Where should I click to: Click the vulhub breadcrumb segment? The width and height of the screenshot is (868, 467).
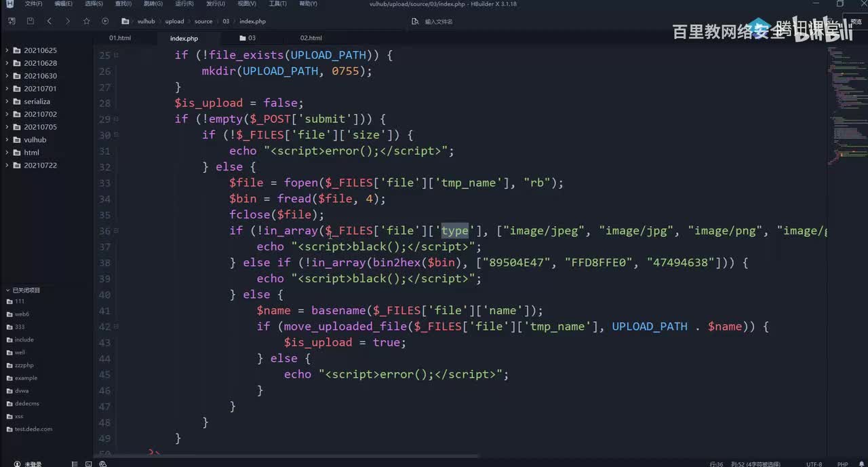pos(146,22)
